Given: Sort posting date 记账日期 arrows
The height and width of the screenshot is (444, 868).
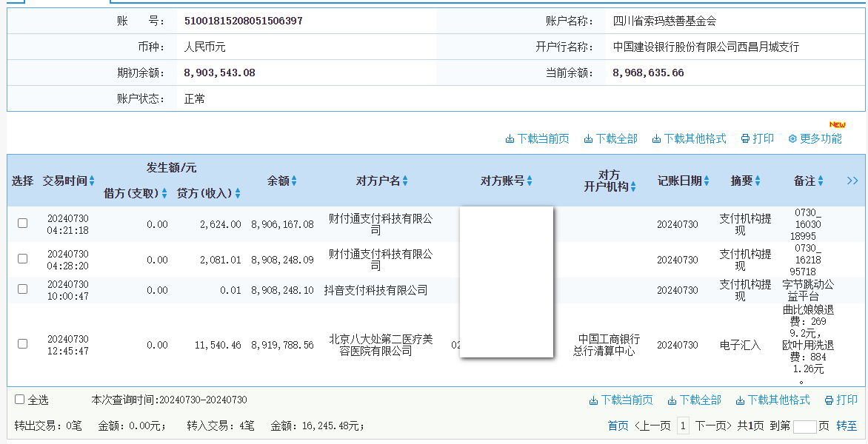Looking at the screenshot, I should 707,181.
